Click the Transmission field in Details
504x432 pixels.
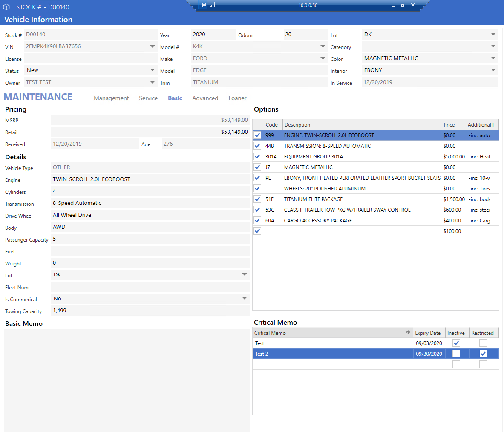click(x=150, y=203)
